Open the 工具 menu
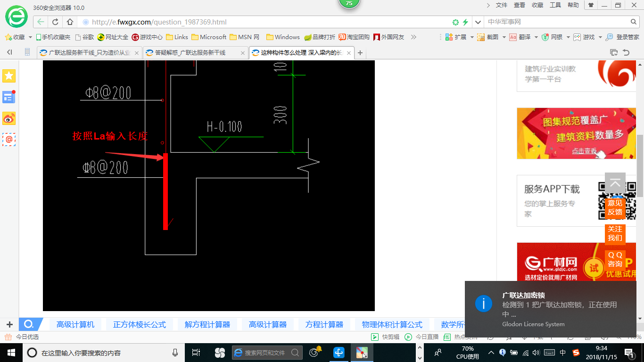This screenshot has width=644, height=362. [555, 5]
